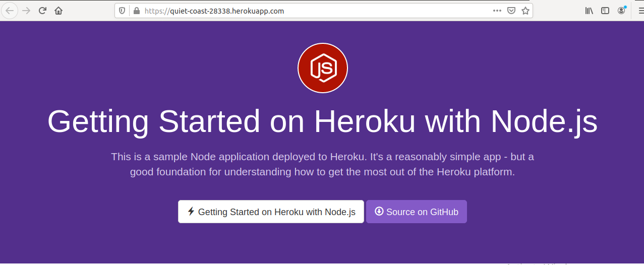Viewport: 644px width, 265px height.
Task: Open Getting Started on Heroku with Node.js button
Action: (x=271, y=212)
